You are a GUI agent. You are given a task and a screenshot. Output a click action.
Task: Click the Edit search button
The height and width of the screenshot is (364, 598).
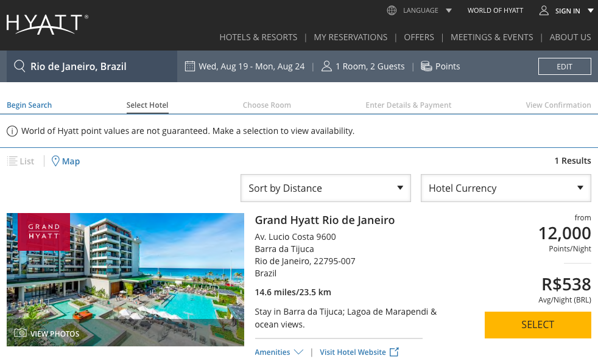[565, 66]
